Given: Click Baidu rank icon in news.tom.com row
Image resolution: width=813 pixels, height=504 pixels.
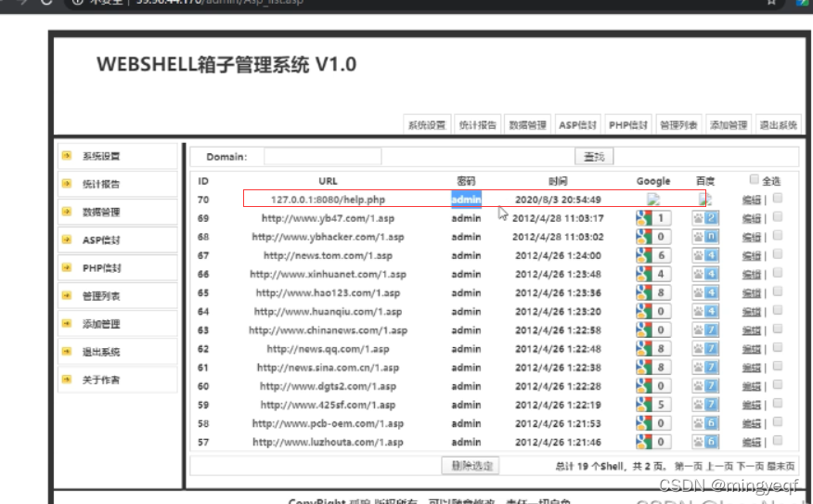Looking at the screenshot, I should click(705, 255).
